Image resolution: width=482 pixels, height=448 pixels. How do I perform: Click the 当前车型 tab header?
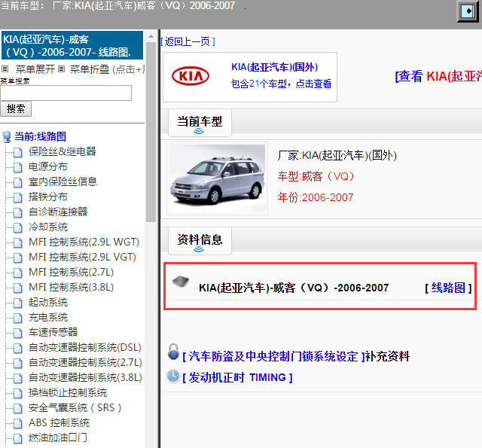(x=200, y=122)
